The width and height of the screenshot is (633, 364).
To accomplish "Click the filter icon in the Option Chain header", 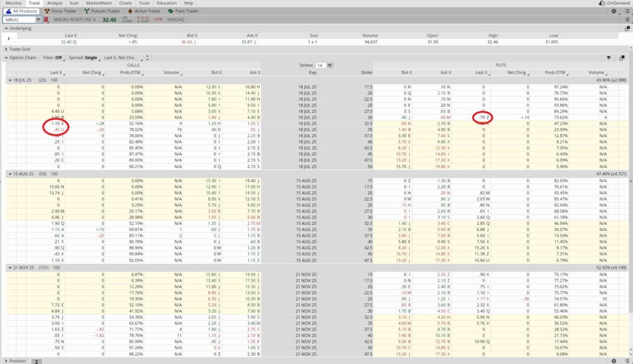I will [609, 57].
